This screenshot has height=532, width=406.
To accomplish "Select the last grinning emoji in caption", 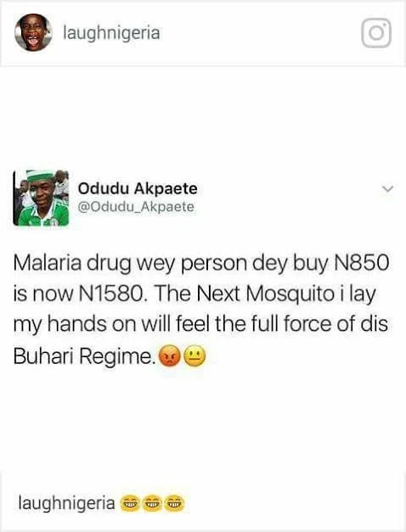I will point(174,503).
